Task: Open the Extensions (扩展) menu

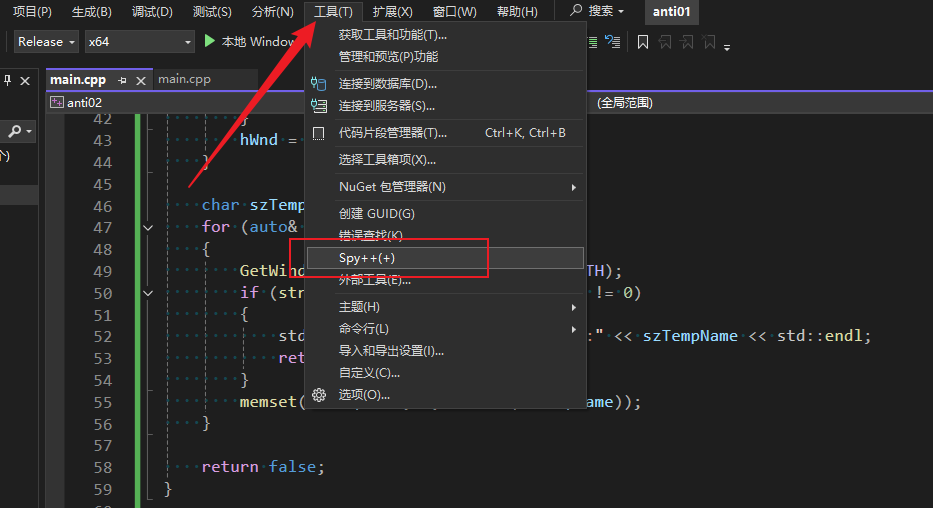Action: tap(392, 12)
